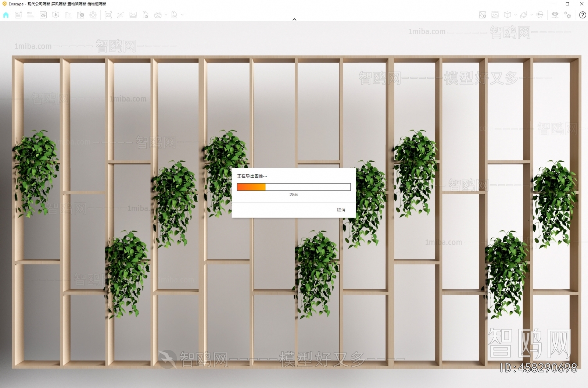Expand the 360 panorama dropdown arrow
Viewport: 588px width, 388px height.
166,15
